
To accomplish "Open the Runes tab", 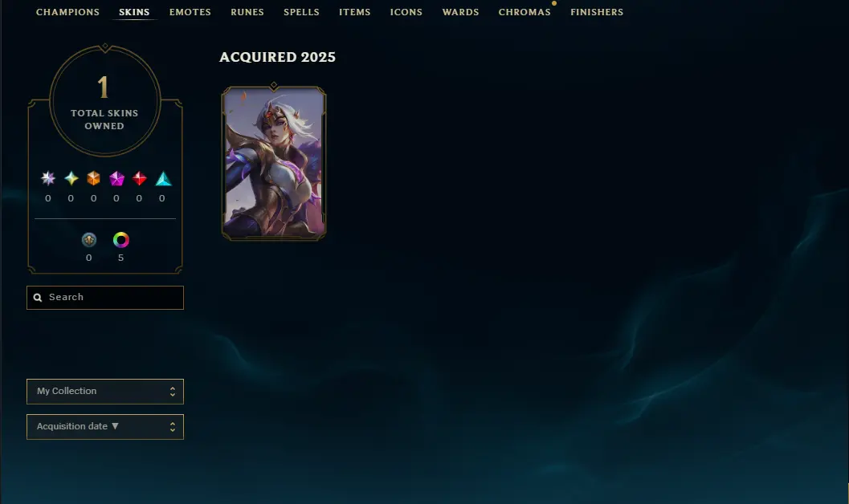I will (247, 12).
